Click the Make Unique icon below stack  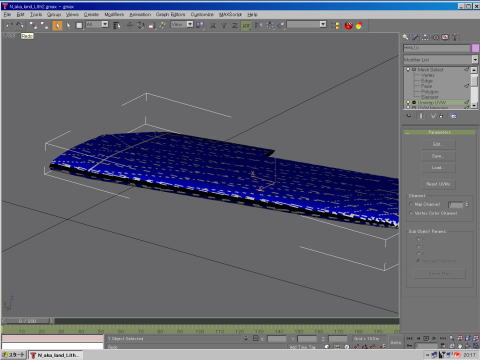coord(433,116)
